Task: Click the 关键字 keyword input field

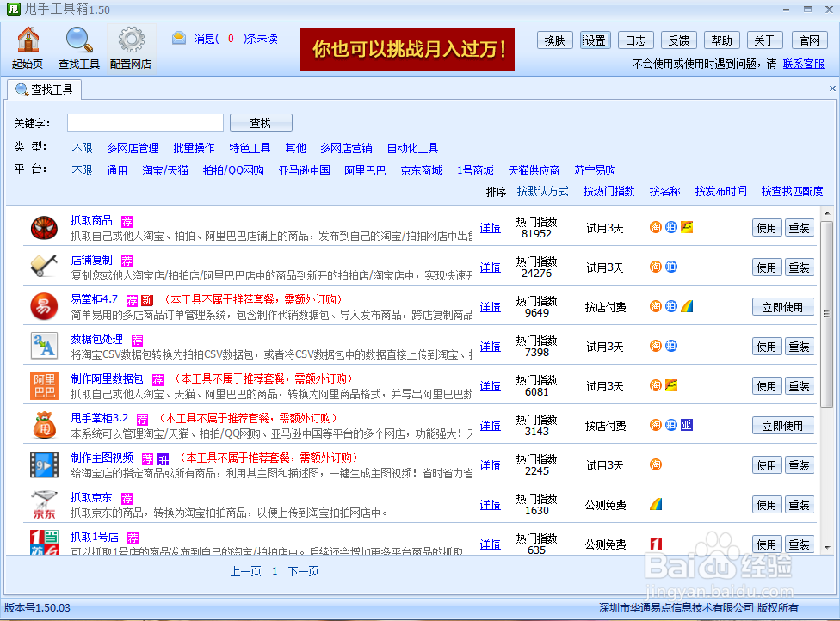Action: click(145, 122)
